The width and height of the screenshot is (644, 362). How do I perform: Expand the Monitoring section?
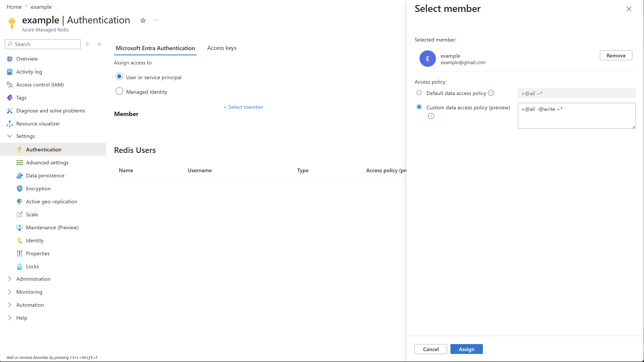tap(10, 292)
